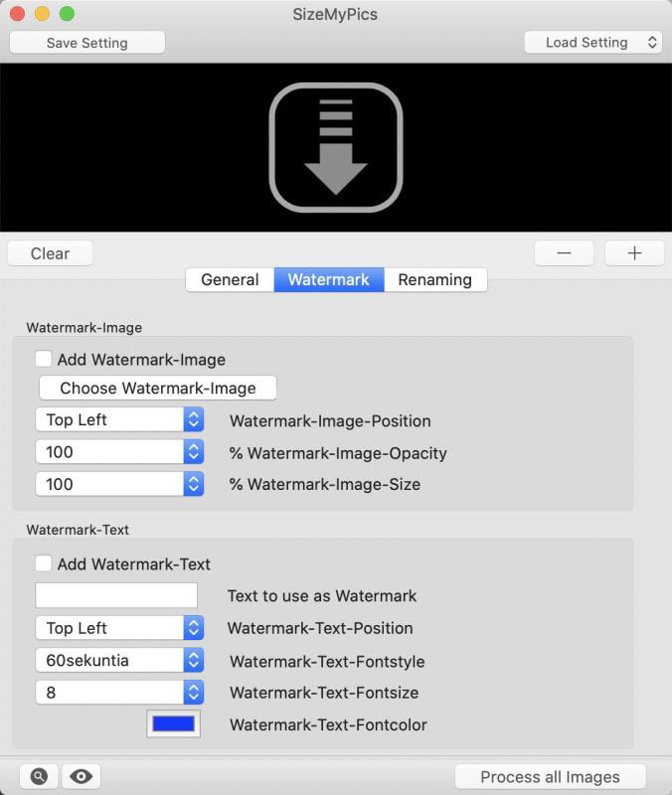Click the Watermark-Image section heading

pyautogui.click(x=84, y=328)
